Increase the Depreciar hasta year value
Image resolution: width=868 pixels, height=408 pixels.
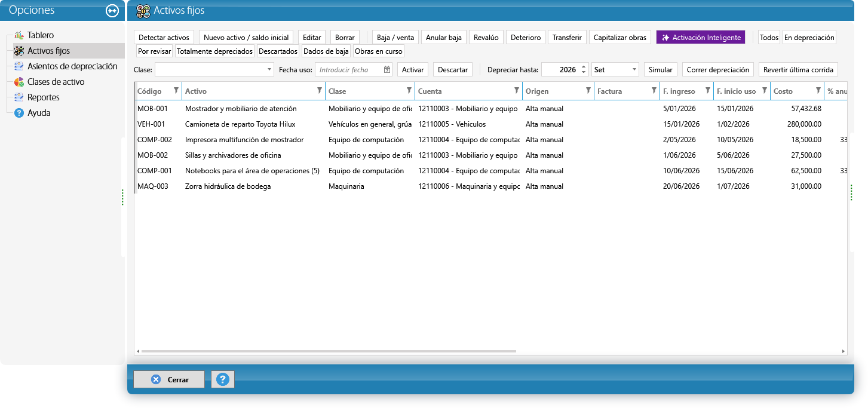point(584,67)
